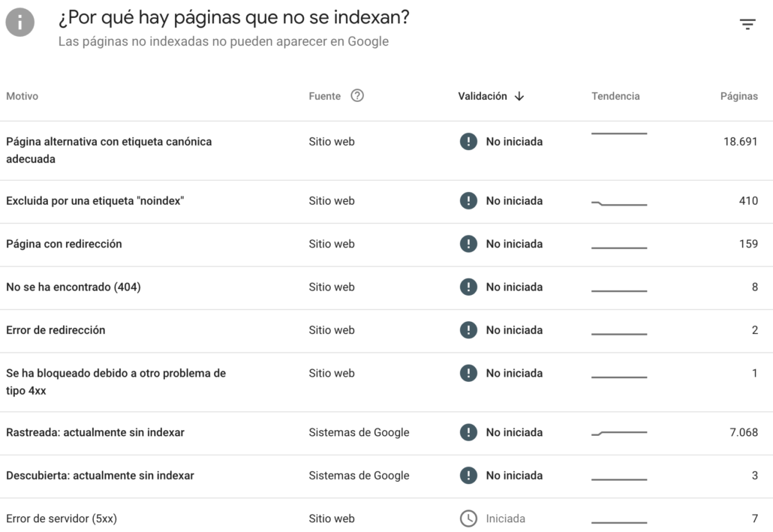Click warning icon in noindex row
The width and height of the screenshot is (773, 532).
468,201
